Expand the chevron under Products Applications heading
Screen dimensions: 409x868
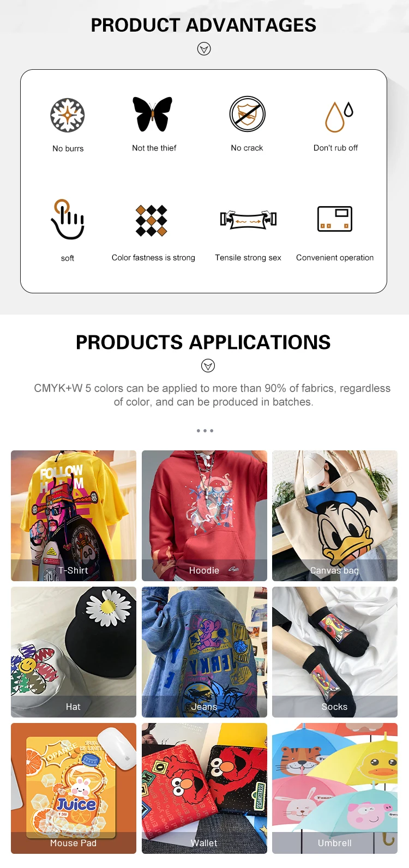(208, 365)
